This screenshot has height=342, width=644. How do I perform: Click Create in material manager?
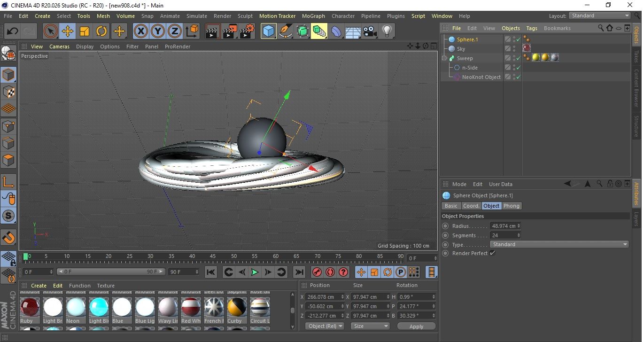coord(39,286)
